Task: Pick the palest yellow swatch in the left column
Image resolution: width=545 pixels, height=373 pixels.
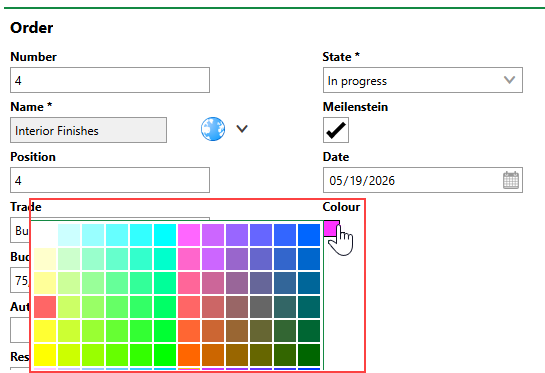Action: point(45,259)
